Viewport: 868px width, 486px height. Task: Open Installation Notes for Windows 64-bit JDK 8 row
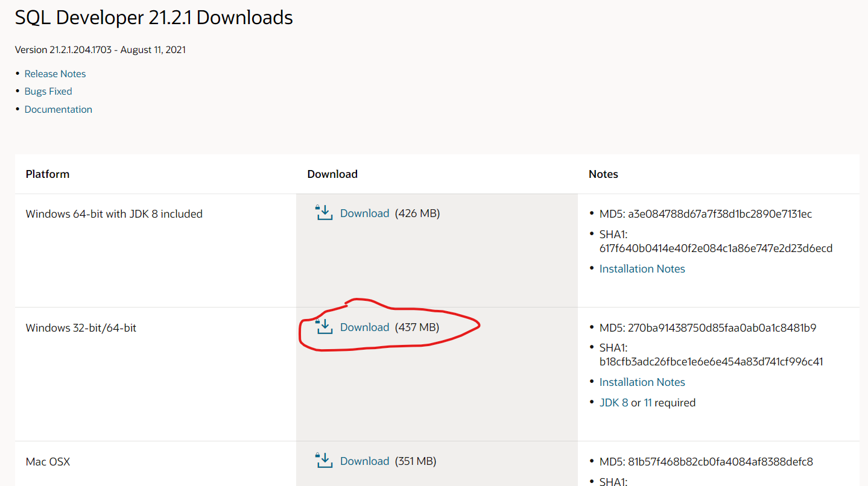pos(642,268)
